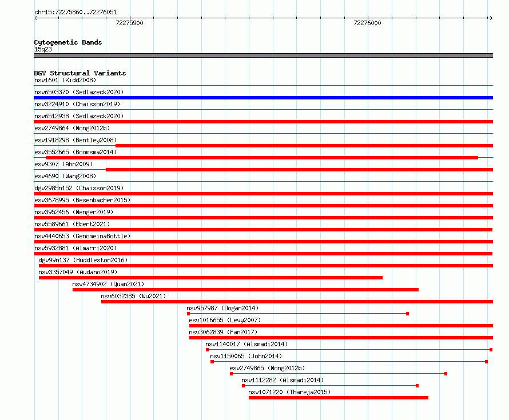The height and width of the screenshot is (420, 509).
Task: Open variant esv1918298 (Bentley2008) label
Action: 75,140
